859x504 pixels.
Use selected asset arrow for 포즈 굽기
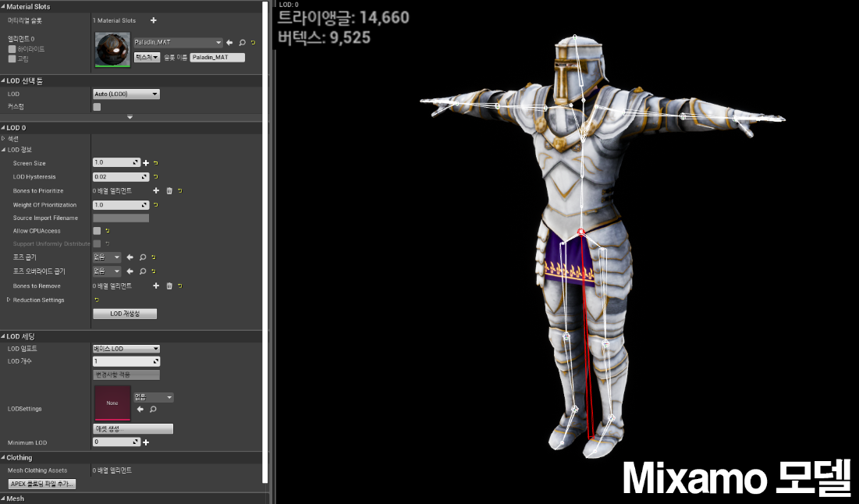coord(130,257)
